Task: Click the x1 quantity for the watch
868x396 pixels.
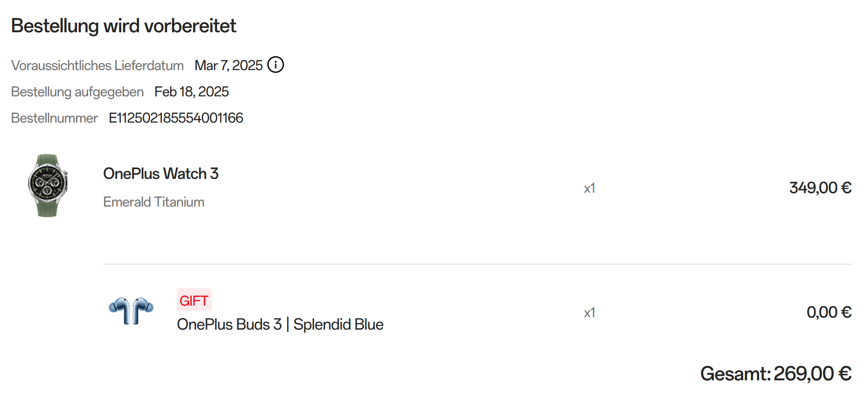Action: (590, 188)
